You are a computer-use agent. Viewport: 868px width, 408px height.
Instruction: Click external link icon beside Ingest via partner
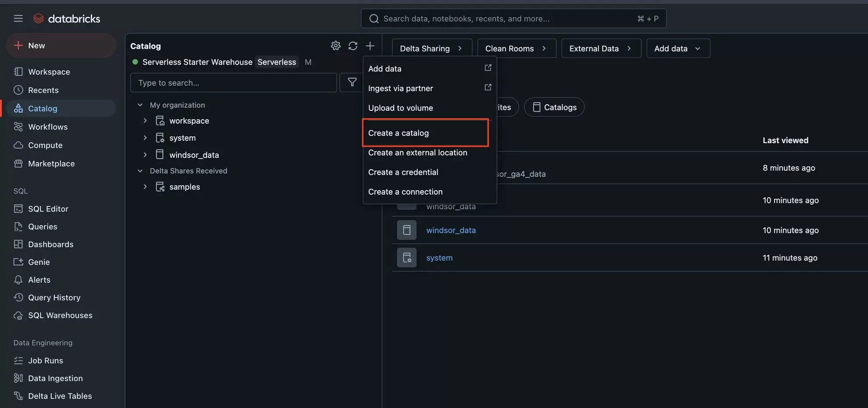488,87
